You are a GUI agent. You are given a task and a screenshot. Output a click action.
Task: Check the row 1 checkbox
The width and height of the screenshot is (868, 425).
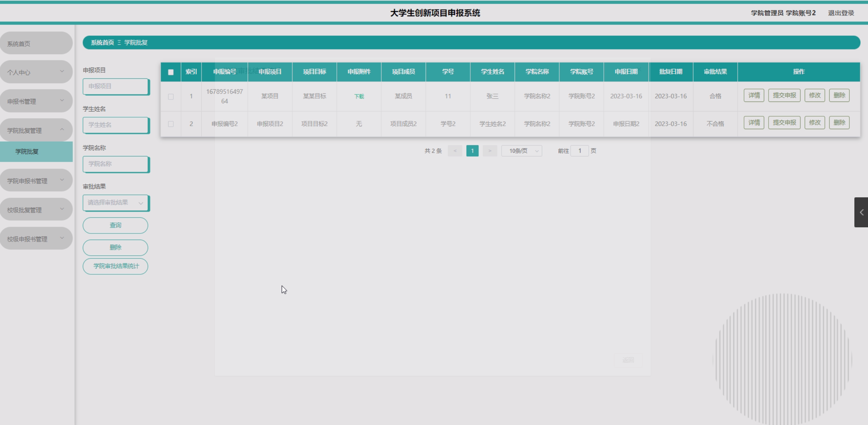[171, 97]
